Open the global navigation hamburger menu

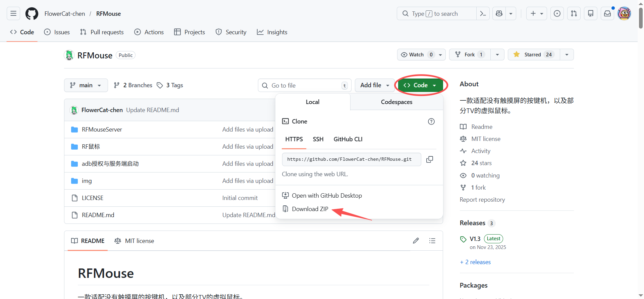pos(13,13)
